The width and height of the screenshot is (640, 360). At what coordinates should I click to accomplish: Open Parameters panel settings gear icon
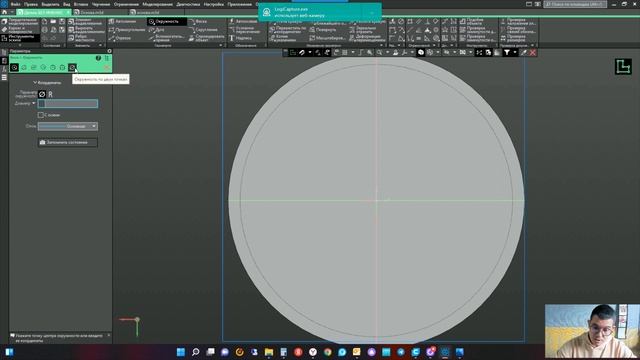109,51
